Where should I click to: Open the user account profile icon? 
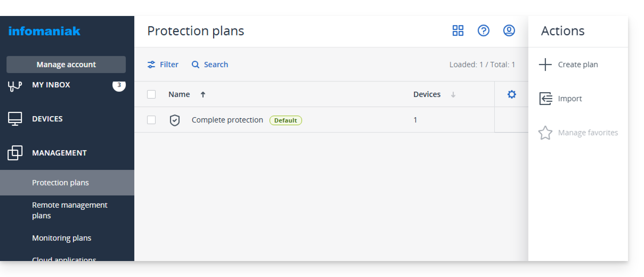(509, 31)
